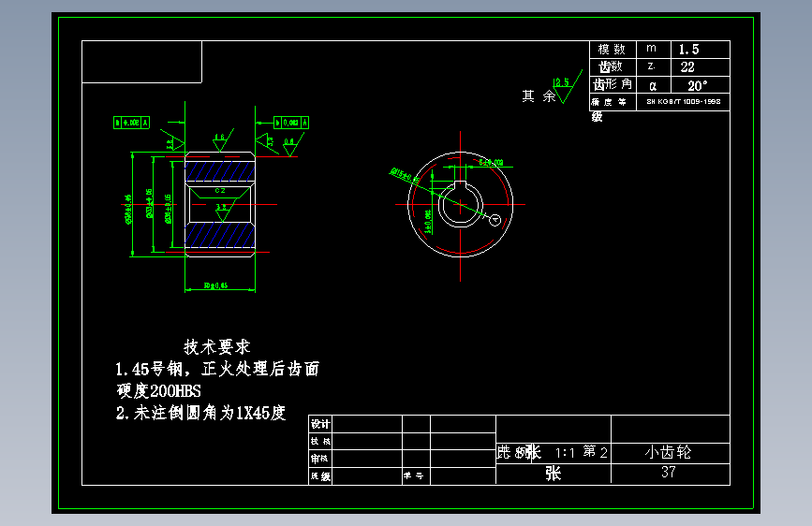The height and width of the screenshot is (526, 812).
Task: Select the note "2.未注倒圆角为1X45度"
Action: (x=201, y=413)
